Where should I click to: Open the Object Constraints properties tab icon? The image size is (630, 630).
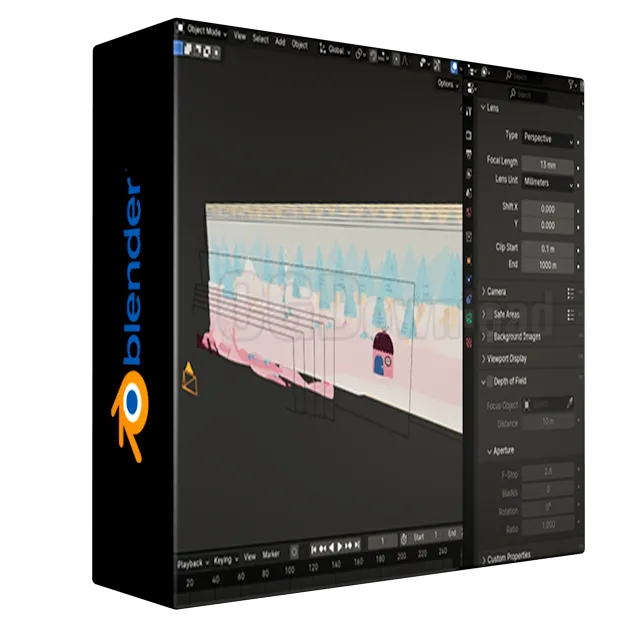point(468,299)
